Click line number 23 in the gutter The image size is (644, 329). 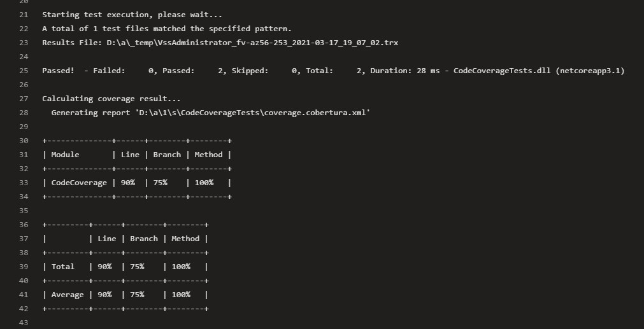(24, 43)
